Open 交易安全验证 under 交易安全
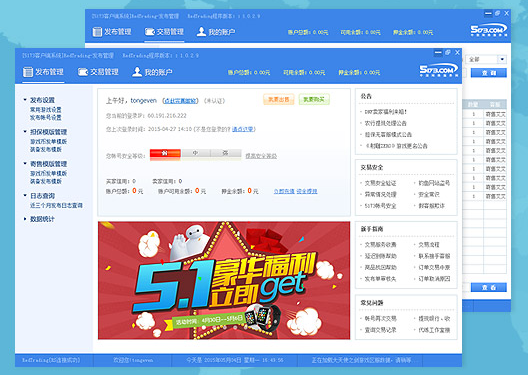 tap(380, 183)
